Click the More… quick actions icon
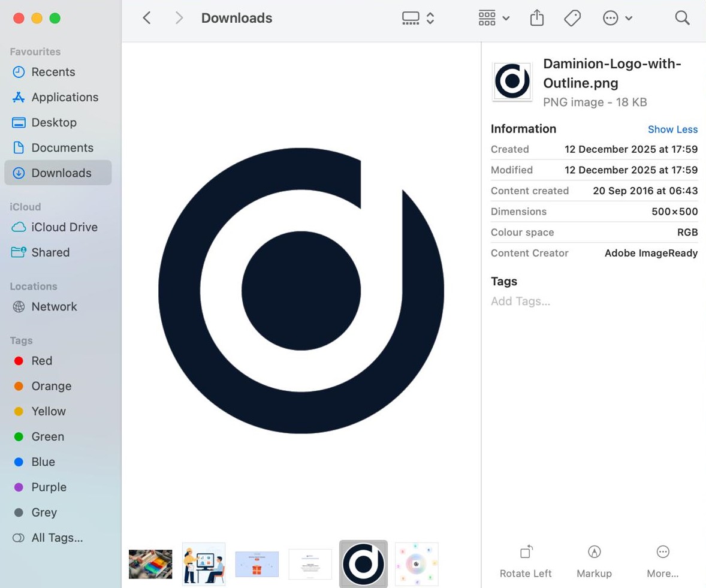The image size is (706, 588). 662,552
